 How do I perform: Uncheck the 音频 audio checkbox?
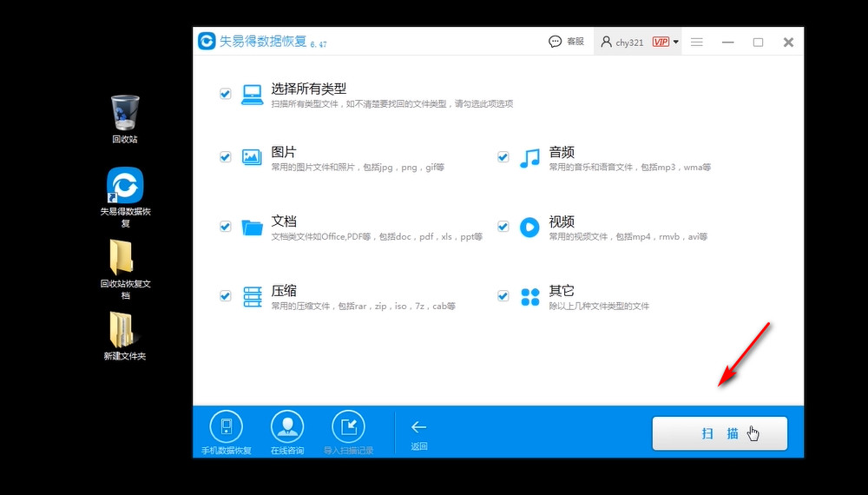pos(503,156)
